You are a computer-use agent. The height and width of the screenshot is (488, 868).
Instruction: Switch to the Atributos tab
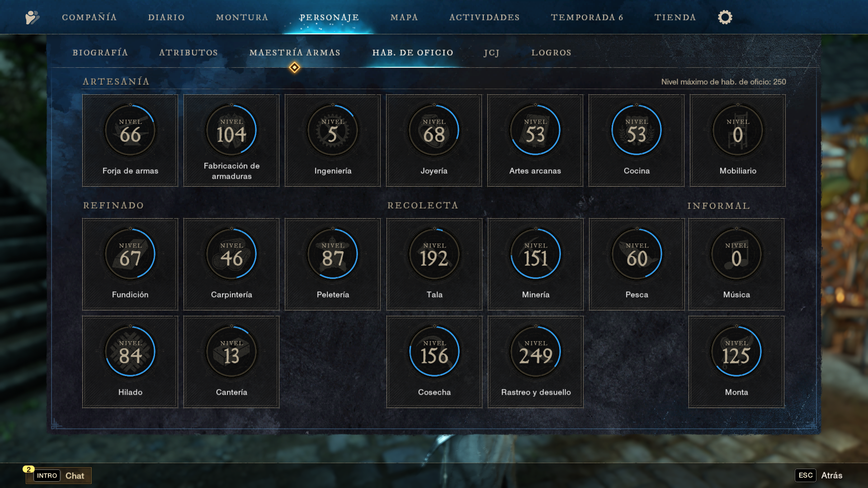pos(189,53)
